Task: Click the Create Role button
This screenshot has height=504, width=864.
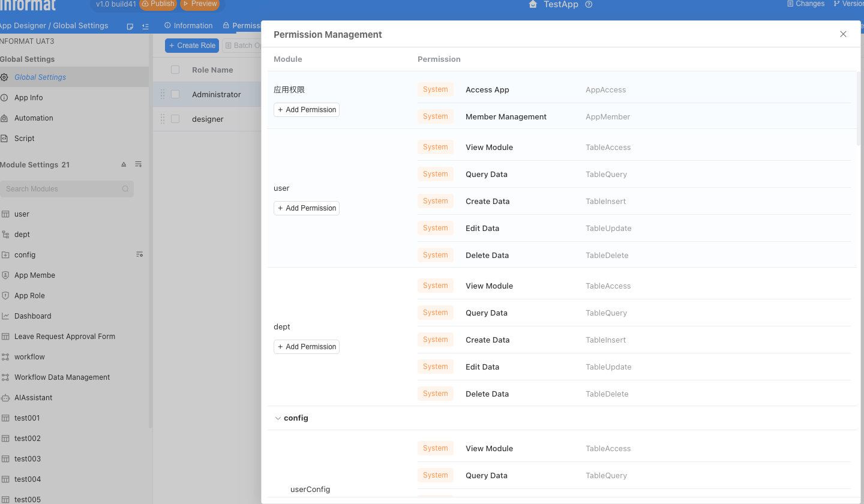Action: (x=191, y=45)
